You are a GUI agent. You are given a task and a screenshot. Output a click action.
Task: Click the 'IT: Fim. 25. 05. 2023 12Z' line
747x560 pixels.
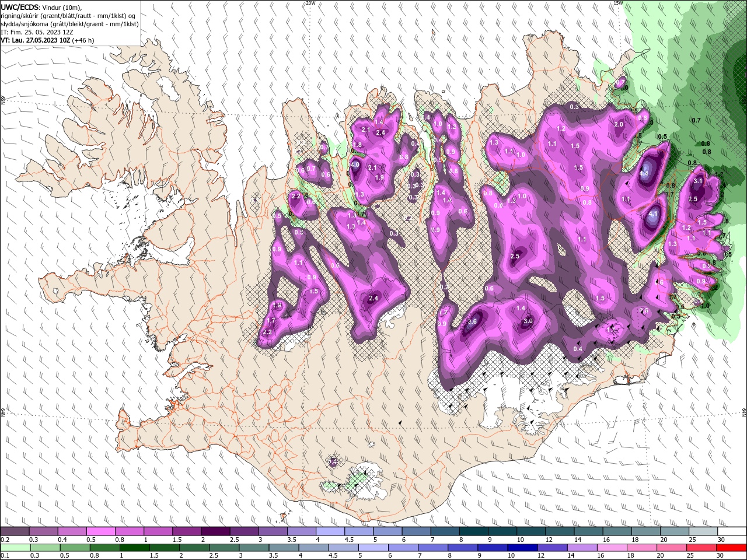(37, 32)
